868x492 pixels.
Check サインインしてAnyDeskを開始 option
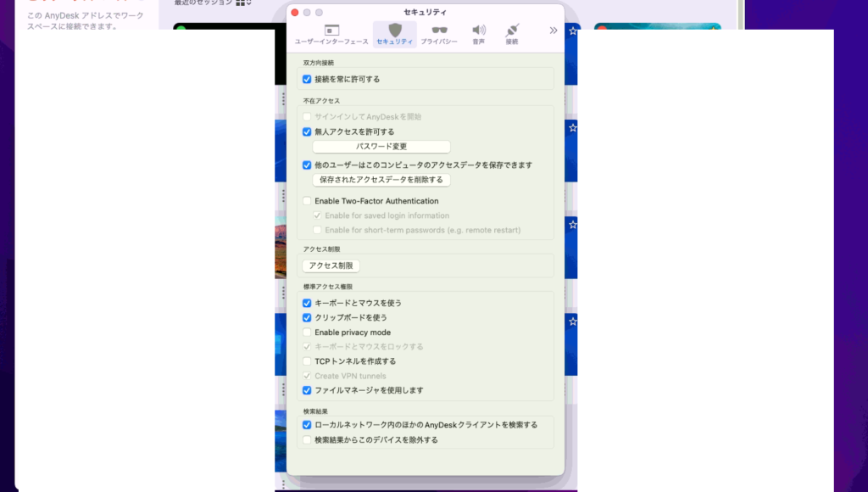tap(307, 117)
